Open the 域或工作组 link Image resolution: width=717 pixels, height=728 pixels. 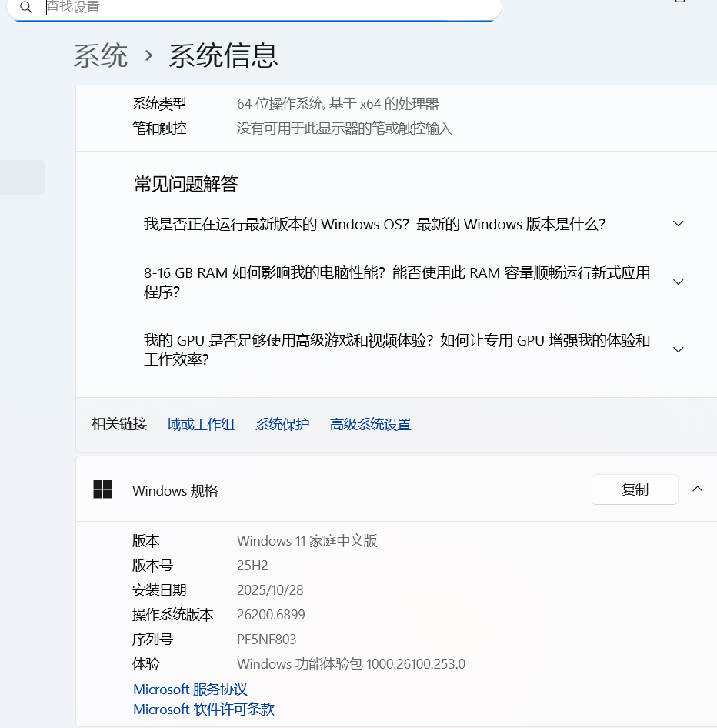point(200,424)
